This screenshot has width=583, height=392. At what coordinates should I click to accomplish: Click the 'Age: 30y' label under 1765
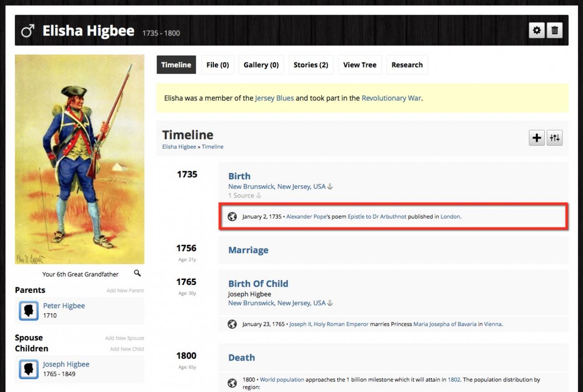pos(187,293)
